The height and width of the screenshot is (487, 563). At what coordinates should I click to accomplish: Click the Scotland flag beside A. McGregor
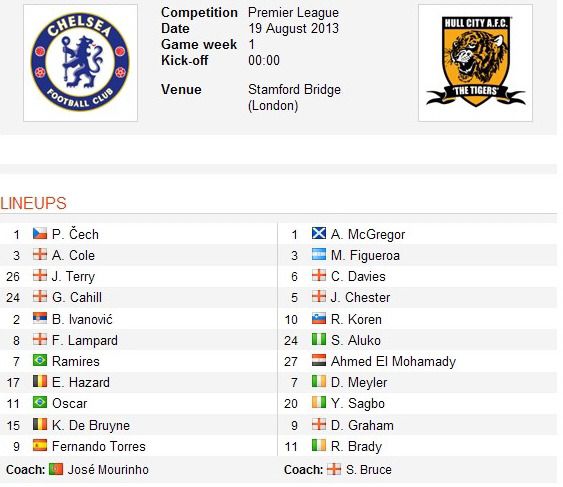[x=319, y=234]
